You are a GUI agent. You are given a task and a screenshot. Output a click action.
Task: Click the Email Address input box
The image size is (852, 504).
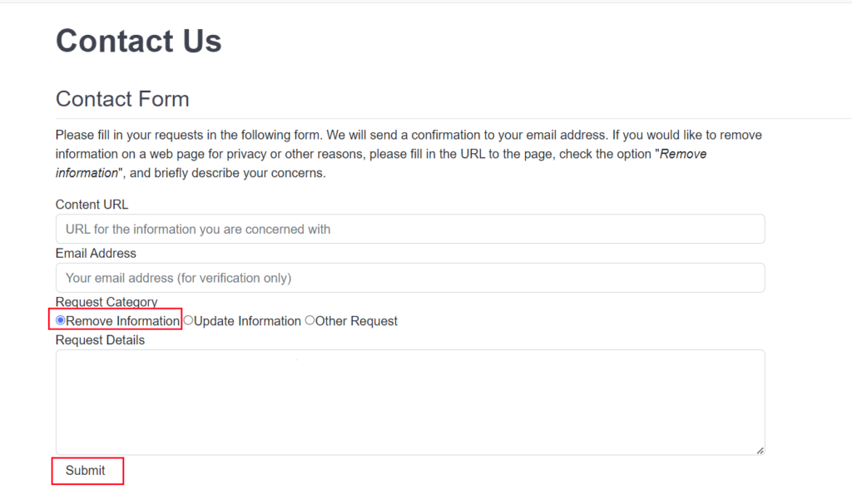[410, 277]
